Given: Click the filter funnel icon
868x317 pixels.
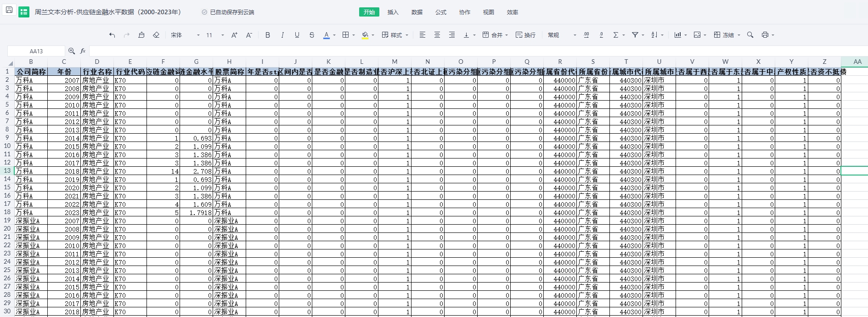Looking at the screenshot, I should (x=635, y=35).
